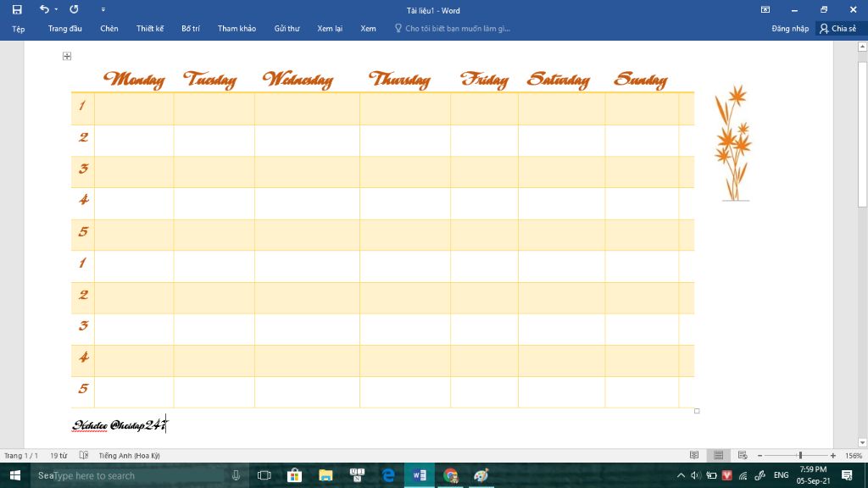Click the zoom slider handle
Image resolution: width=868 pixels, height=488 pixels.
[800, 455]
